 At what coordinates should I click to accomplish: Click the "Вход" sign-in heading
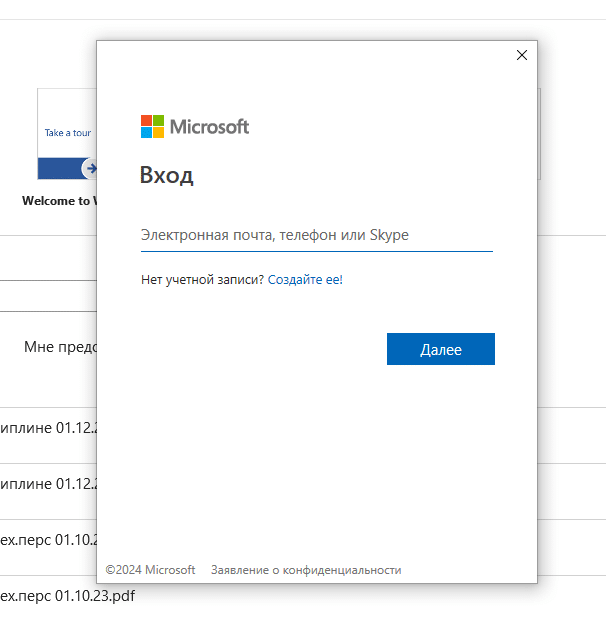(167, 177)
